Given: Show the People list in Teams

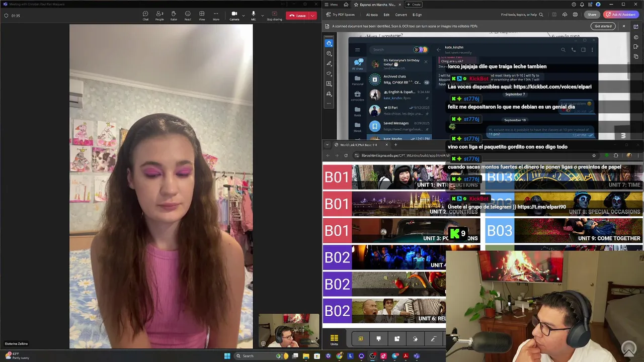Looking at the screenshot, I should click(159, 16).
